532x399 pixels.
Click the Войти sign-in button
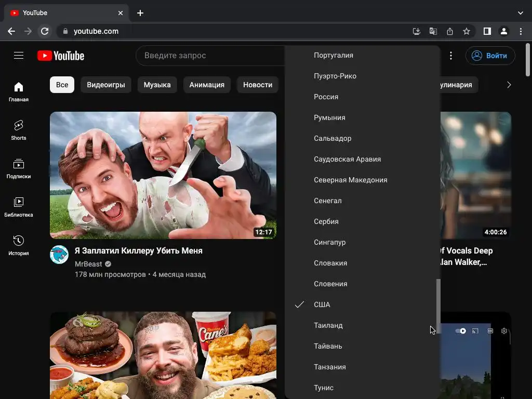[x=490, y=56]
